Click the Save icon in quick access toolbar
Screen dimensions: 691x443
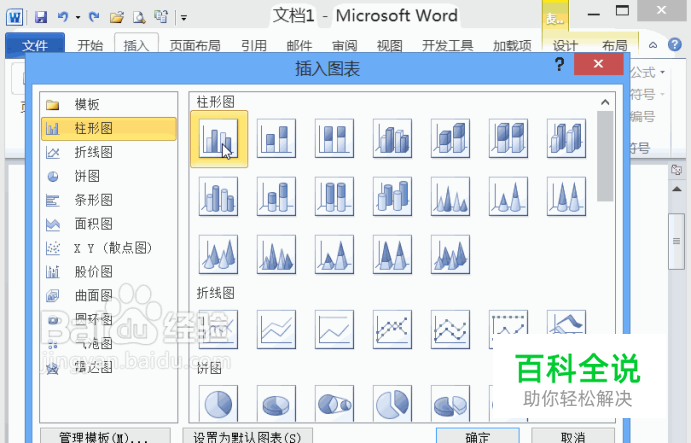pos(41,17)
